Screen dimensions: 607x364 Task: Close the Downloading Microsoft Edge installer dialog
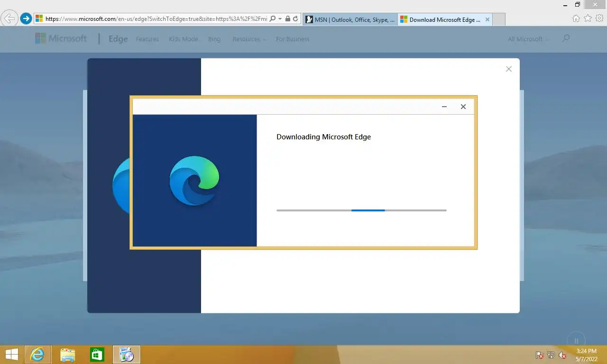tap(463, 107)
